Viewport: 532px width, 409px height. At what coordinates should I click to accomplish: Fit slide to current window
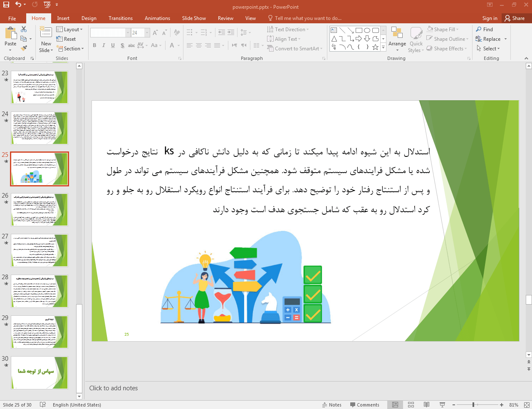coord(527,405)
